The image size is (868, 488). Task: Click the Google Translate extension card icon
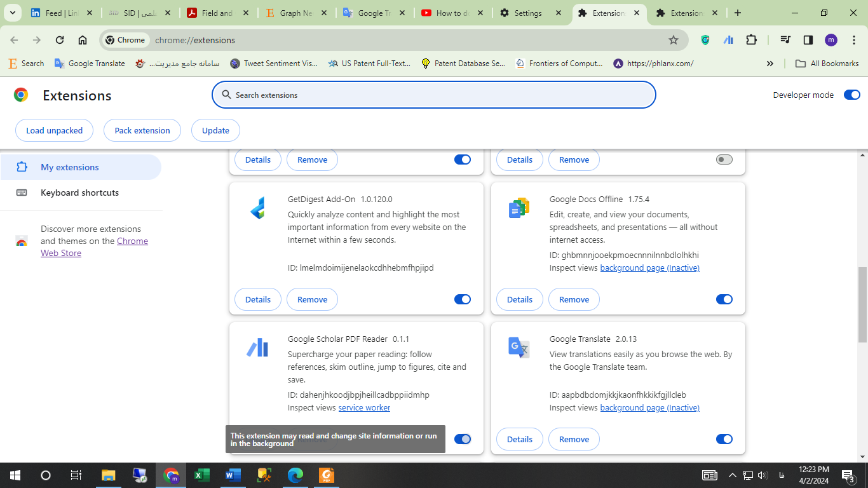(x=519, y=348)
